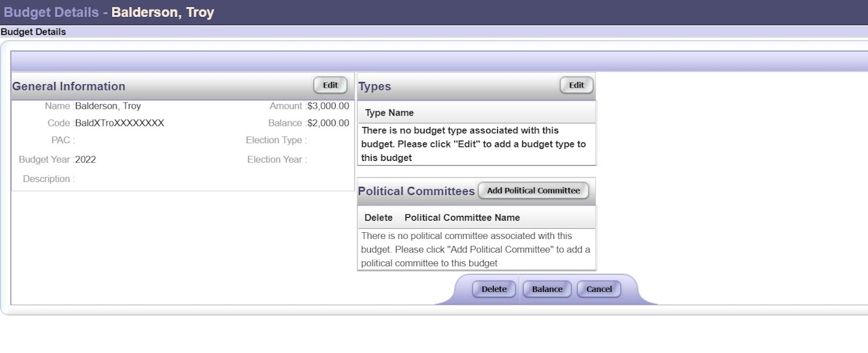The width and height of the screenshot is (868, 353).
Task: Select the Budget Details breadcrumb tab
Action: pos(33,32)
